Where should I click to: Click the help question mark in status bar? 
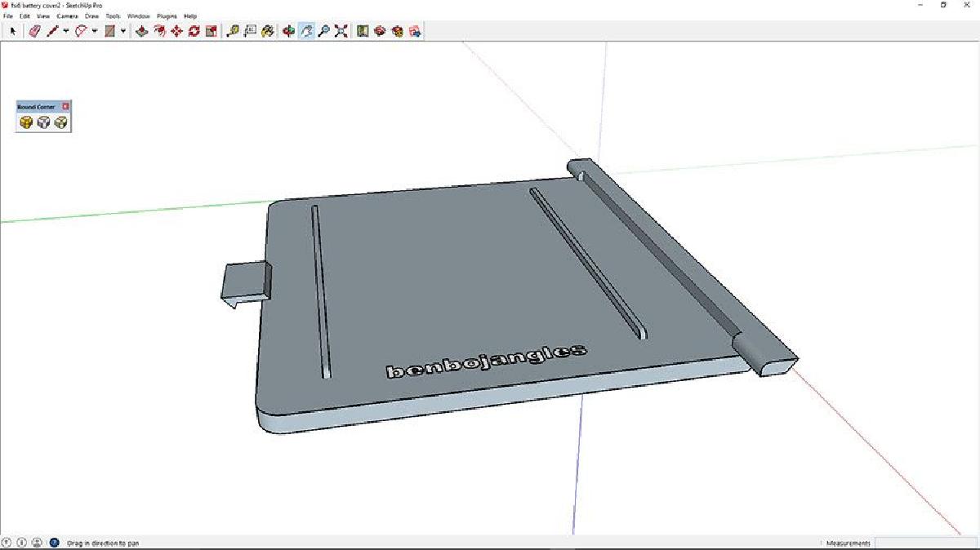(x=54, y=543)
